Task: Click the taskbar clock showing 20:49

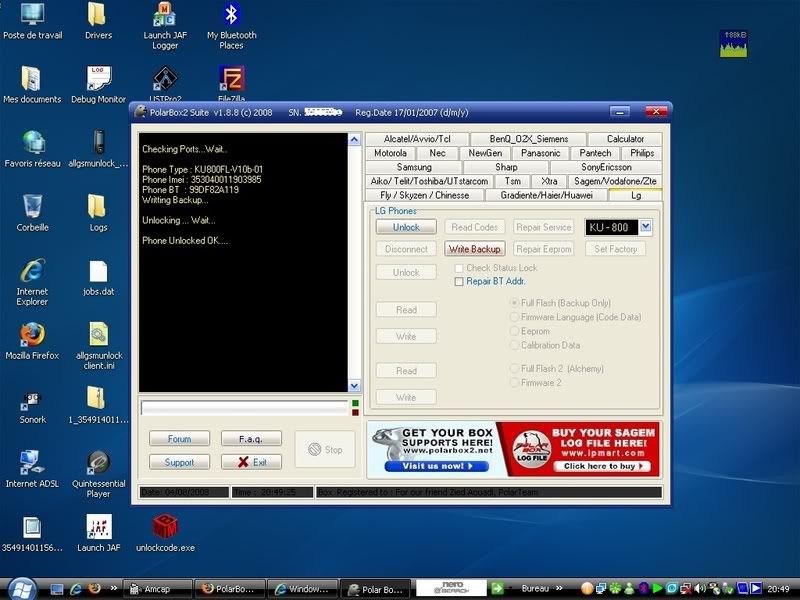Action: tap(778, 589)
